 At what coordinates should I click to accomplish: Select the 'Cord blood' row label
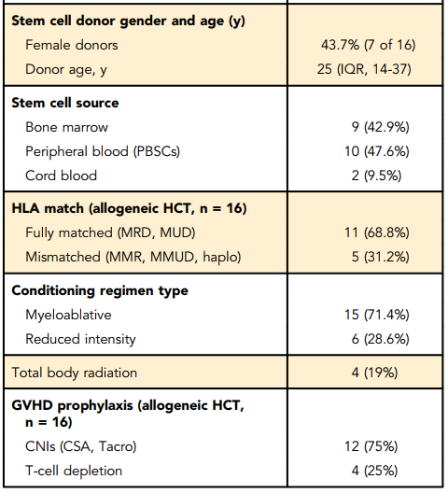[x=61, y=176]
